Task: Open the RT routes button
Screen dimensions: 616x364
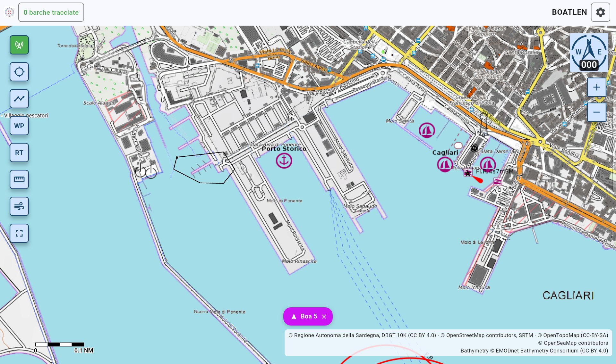Action: pyautogui.click(x=19, y=153)
